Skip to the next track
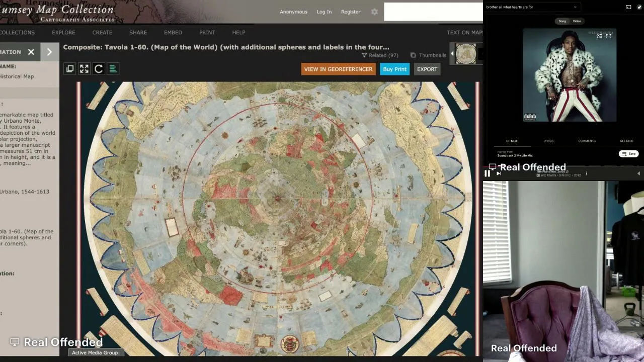The image size is (644, 362). point(499,173)
